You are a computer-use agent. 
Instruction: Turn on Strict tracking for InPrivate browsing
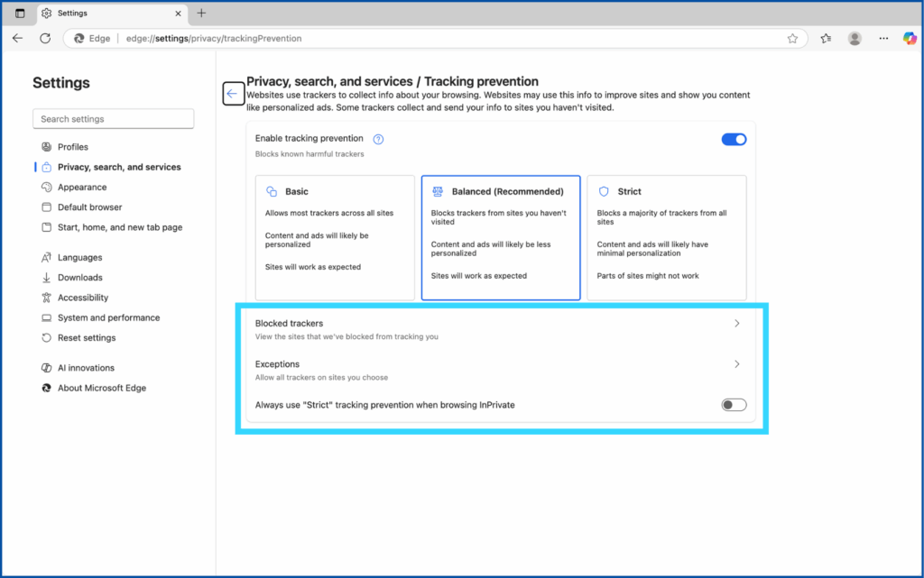click(x=734, y=405)
